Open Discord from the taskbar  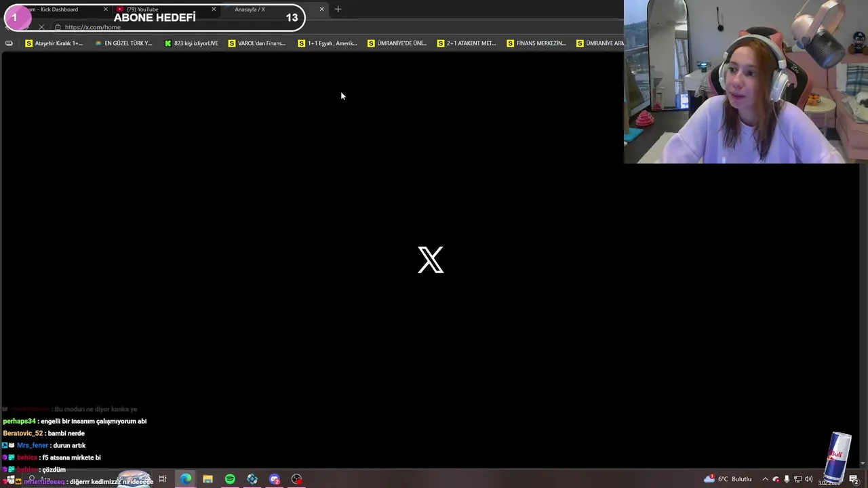pyautogui.click(x=275, y=479)
